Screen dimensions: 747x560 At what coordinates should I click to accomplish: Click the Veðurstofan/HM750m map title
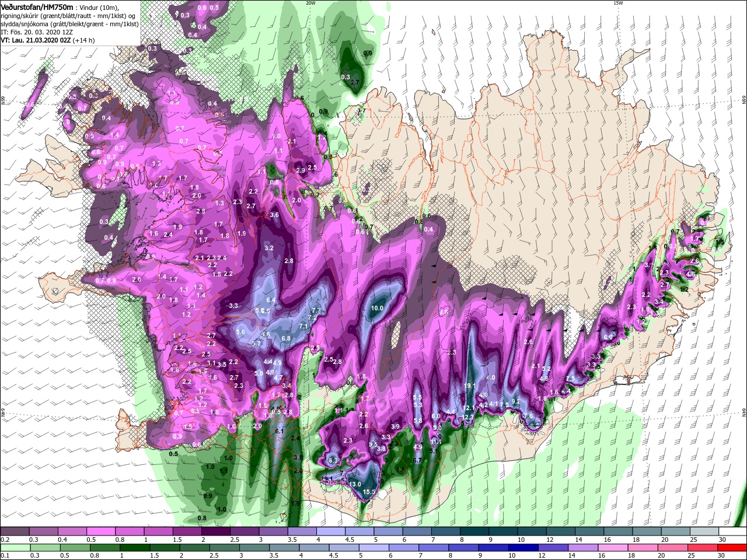tap(37, 6)
